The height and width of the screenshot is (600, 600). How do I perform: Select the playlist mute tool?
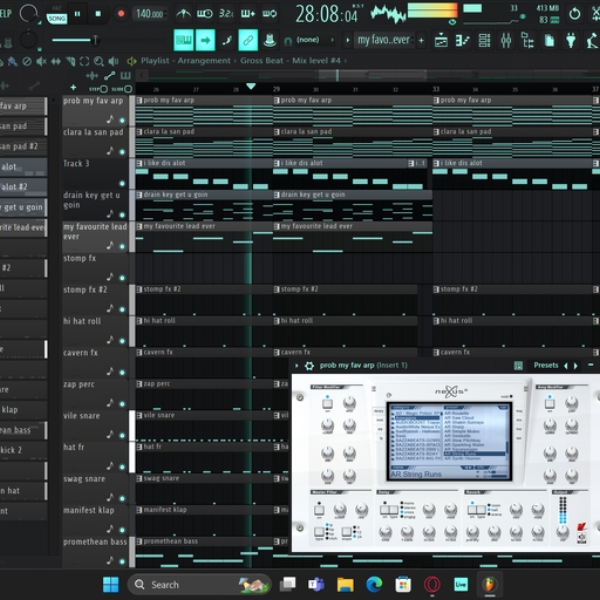[41, 61]
